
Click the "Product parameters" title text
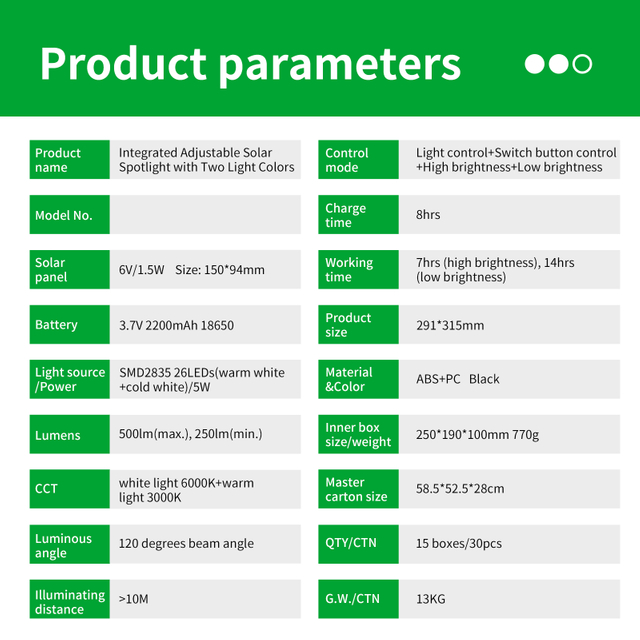coord(250,63)
